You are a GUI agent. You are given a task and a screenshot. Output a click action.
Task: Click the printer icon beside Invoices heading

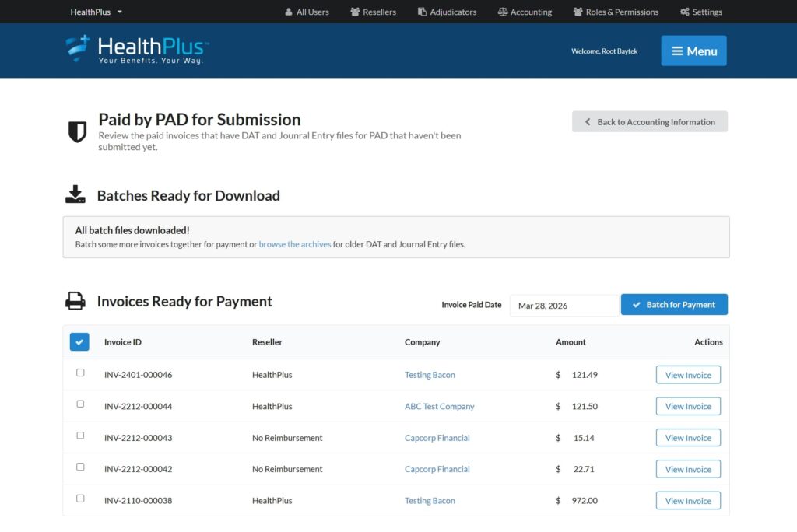pos(75,301)
